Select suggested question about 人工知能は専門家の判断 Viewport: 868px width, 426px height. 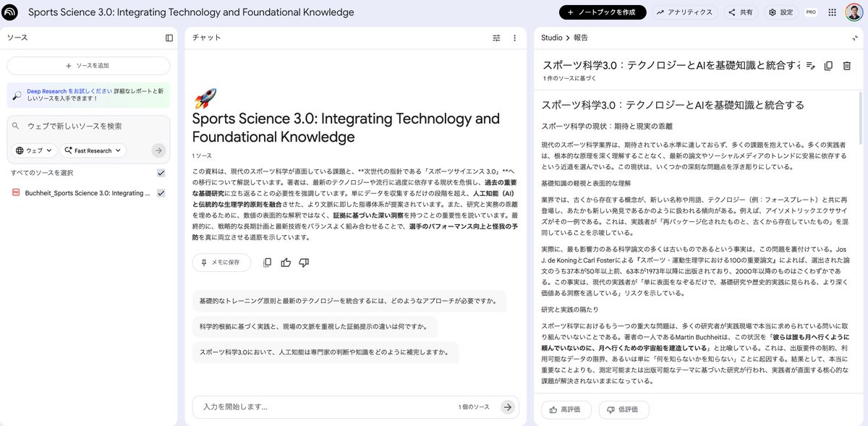[325, 352]
